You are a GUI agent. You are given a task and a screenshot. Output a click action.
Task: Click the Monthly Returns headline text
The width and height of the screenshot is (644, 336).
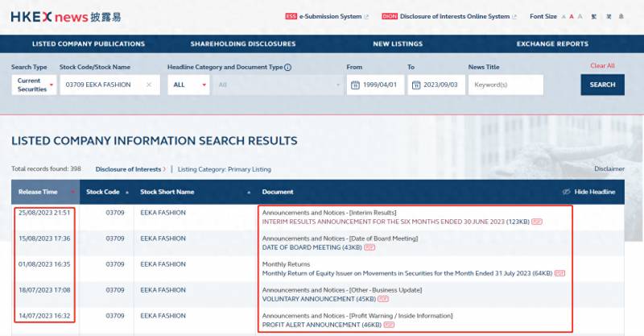(x=286, y=264)
